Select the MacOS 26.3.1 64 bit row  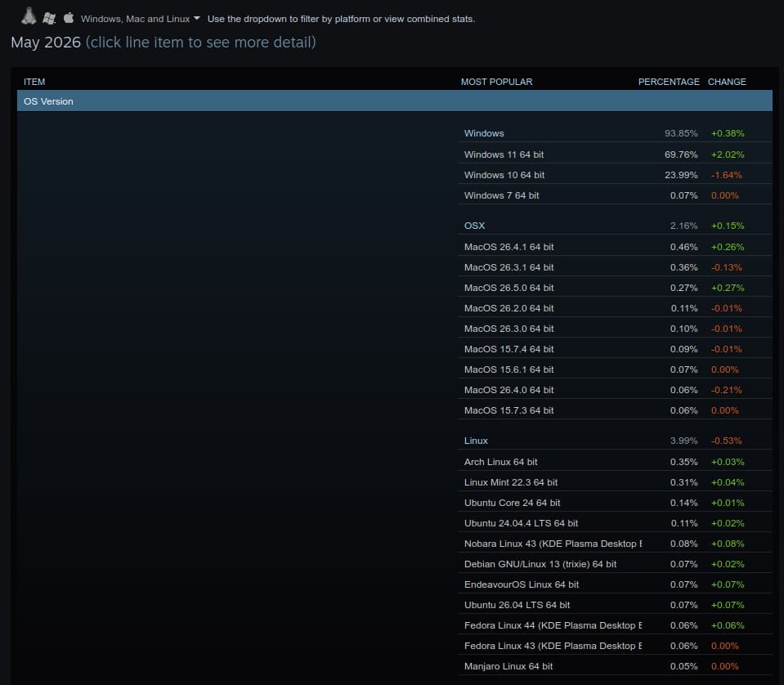pos(615,267)
